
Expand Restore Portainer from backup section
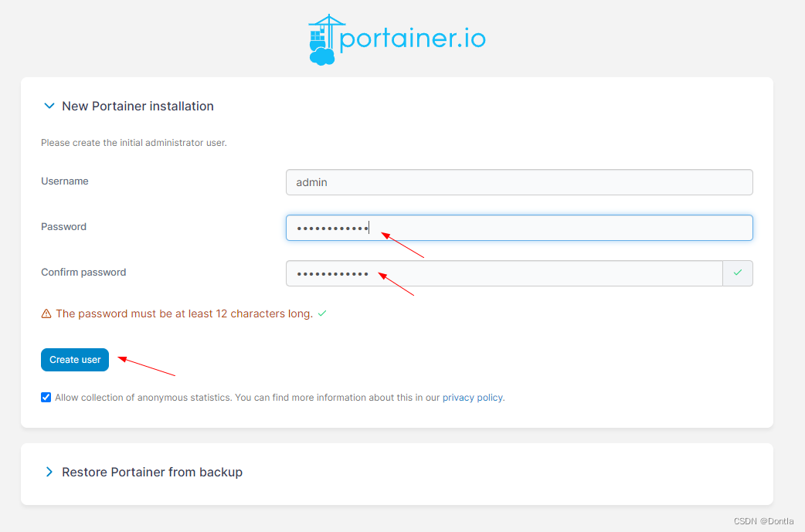click(x=49, y=472)
